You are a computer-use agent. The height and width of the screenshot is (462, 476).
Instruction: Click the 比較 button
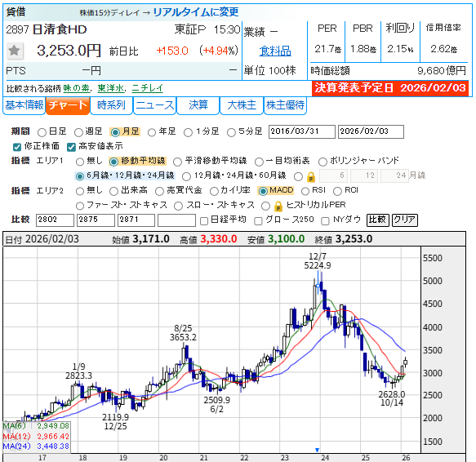pos(378,220)
